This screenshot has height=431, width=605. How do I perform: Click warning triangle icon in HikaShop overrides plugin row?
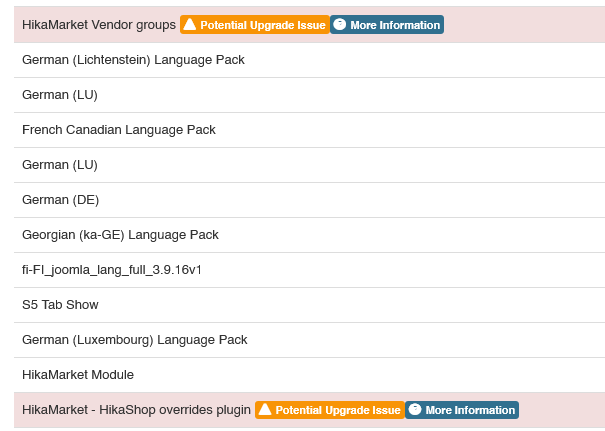[x=265, y=409]
